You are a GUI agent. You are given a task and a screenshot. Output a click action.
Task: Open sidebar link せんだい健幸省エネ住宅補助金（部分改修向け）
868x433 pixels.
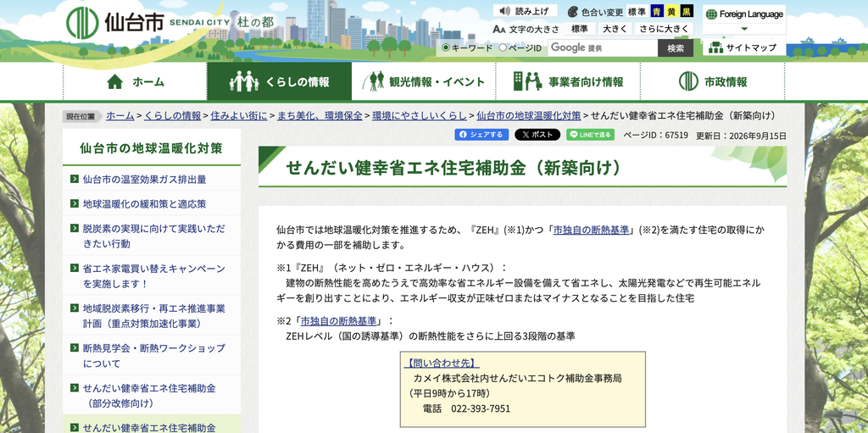[x=149, y=396]
